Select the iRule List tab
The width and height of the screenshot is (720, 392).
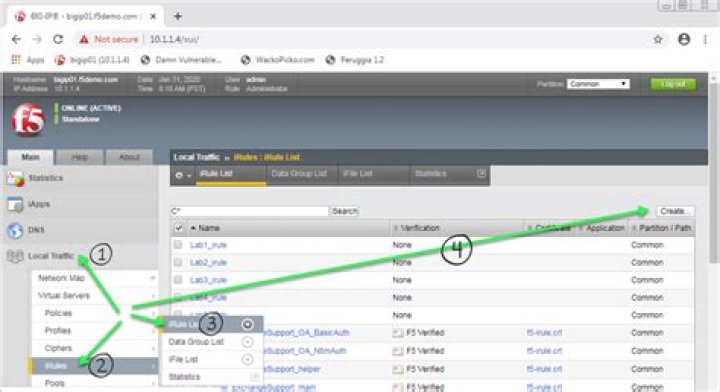click(x=231, y=174)
